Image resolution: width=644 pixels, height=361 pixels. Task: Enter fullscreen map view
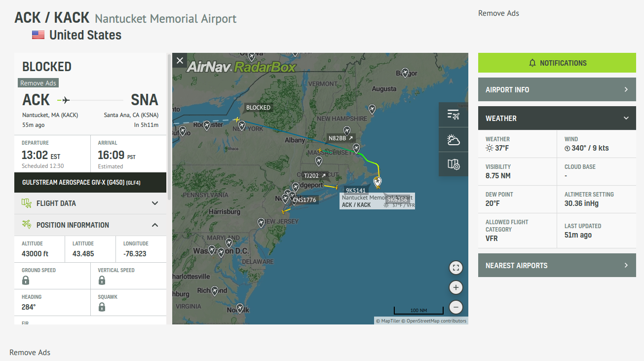coord(456,268)
